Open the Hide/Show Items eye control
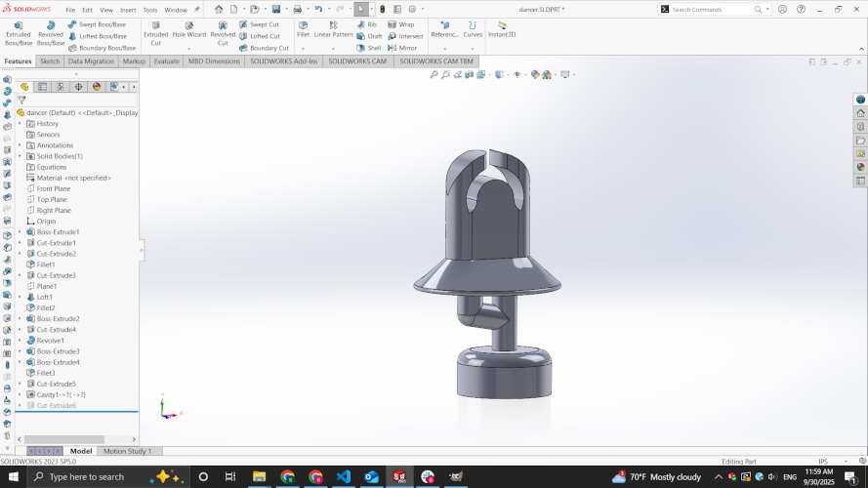Image resolution: width=868 pixels, height=488 pixels. coord(515,74)
